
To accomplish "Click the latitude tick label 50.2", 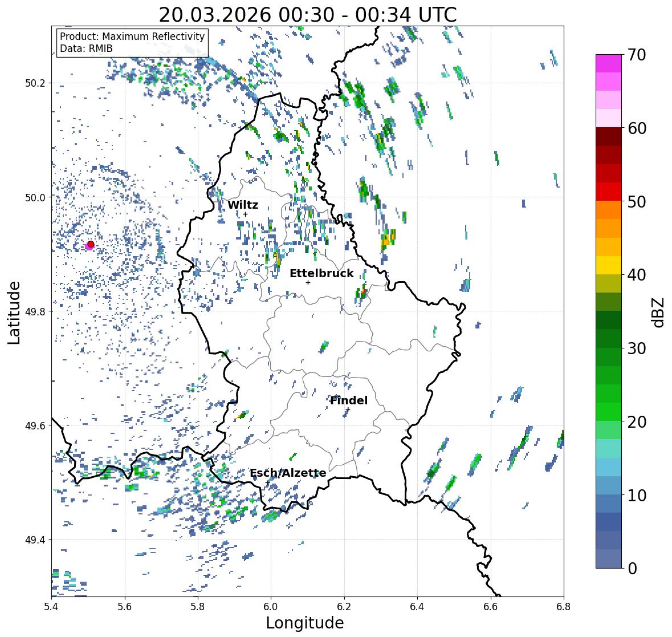I will coord(35,83).
